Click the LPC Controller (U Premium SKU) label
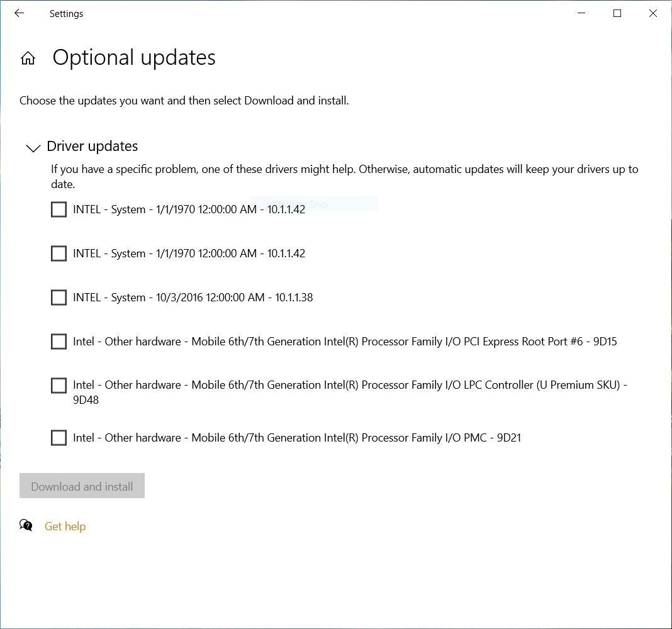Screen dimensions: 672x629 350,392
